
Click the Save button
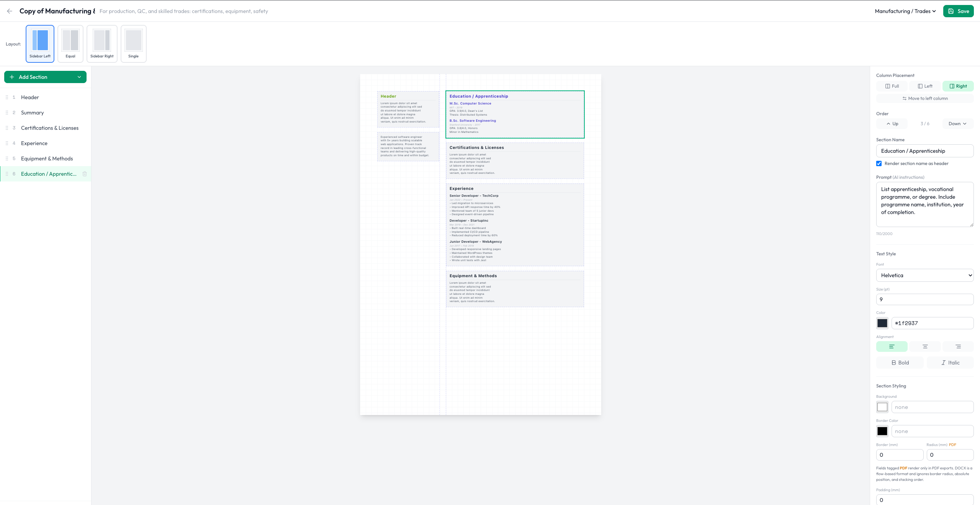coord(958,11)
